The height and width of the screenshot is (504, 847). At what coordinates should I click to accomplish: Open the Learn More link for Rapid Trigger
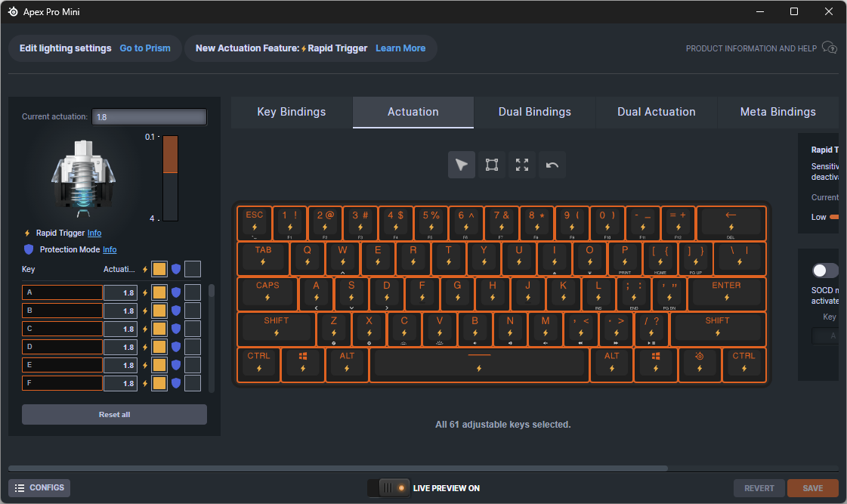400,48
